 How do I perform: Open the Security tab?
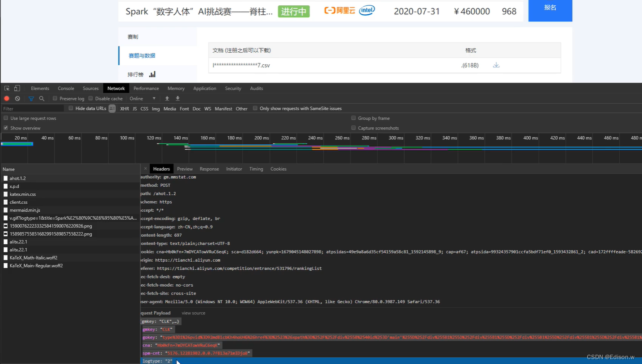pos(233,88)
